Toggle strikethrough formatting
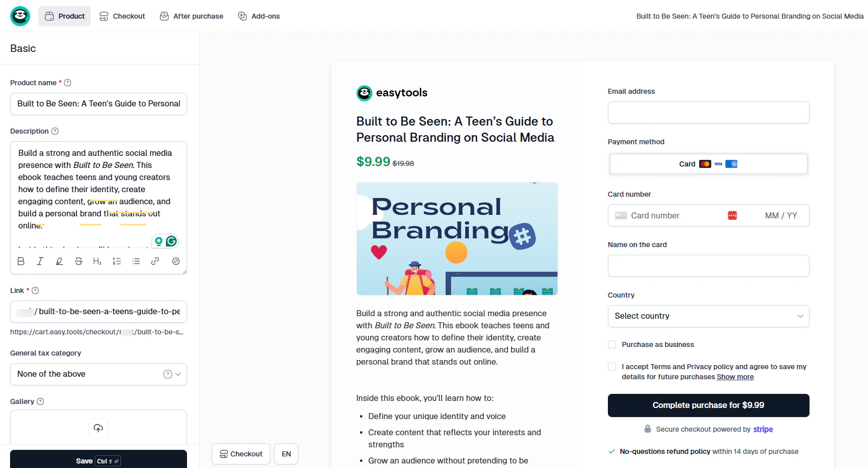The height and width of the screenshot is (468, 868). point(79,261)
